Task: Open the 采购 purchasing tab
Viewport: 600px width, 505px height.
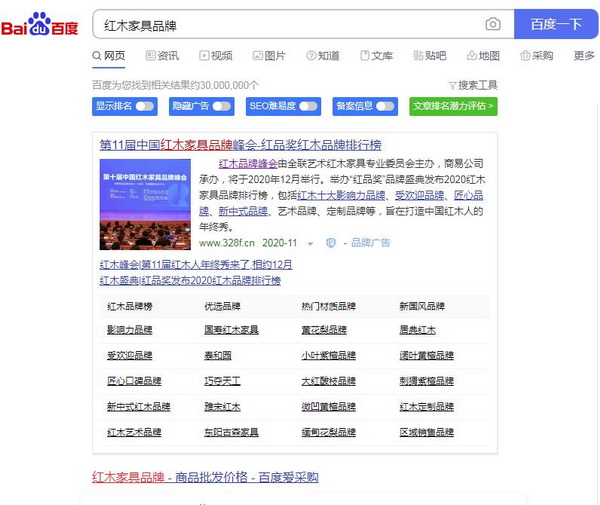Action: [536, 56]
